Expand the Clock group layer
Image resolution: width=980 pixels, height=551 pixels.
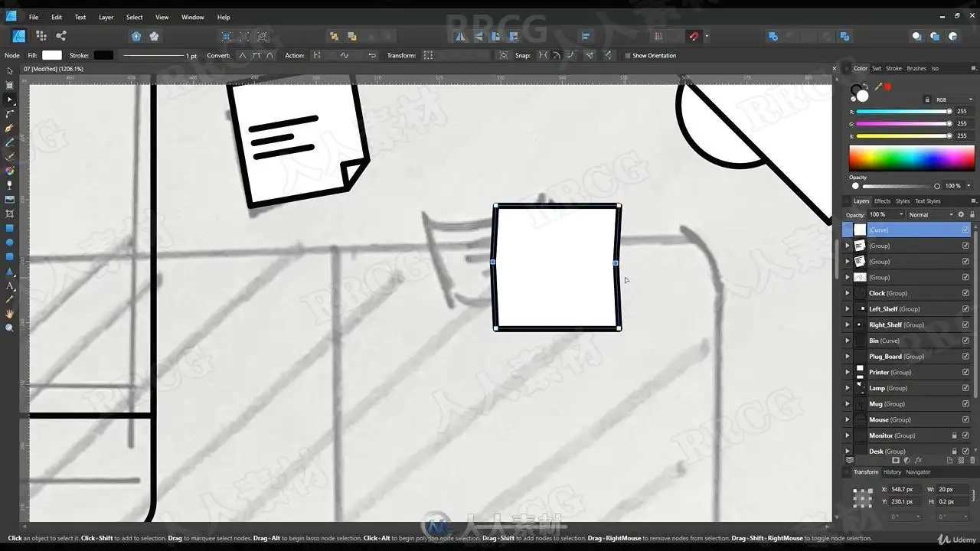click(x=848, y=293)
